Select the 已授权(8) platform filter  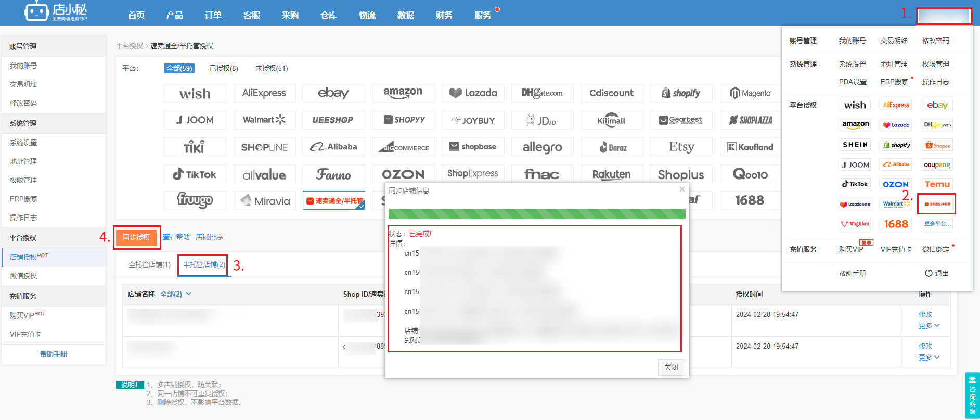pos(224,68)
